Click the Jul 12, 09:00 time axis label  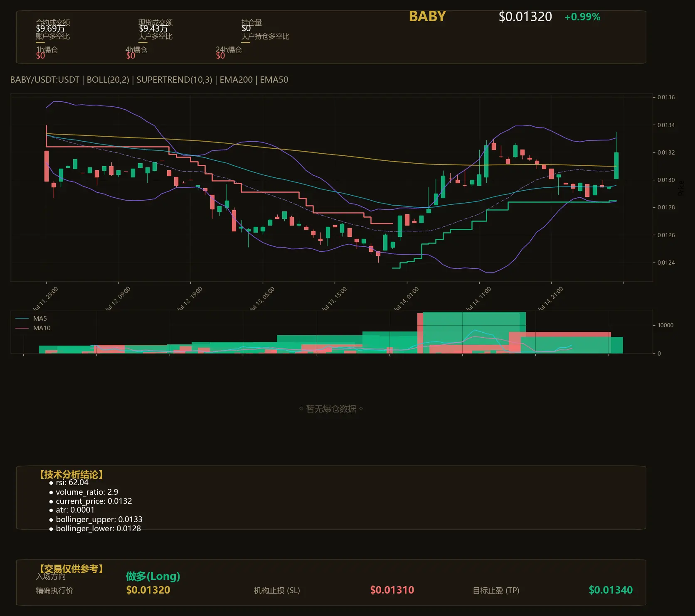pyautogui.click(x=118, y=299)
